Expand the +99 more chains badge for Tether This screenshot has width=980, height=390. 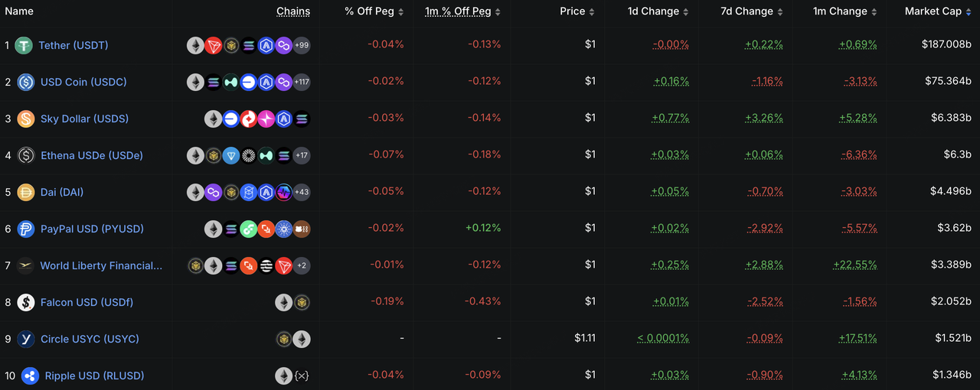302,46
